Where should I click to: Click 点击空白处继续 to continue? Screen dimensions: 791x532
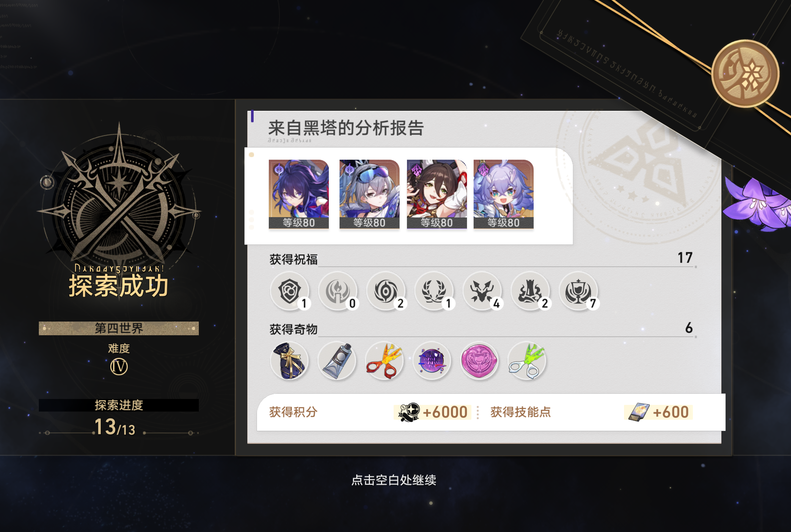pos(393,480)
